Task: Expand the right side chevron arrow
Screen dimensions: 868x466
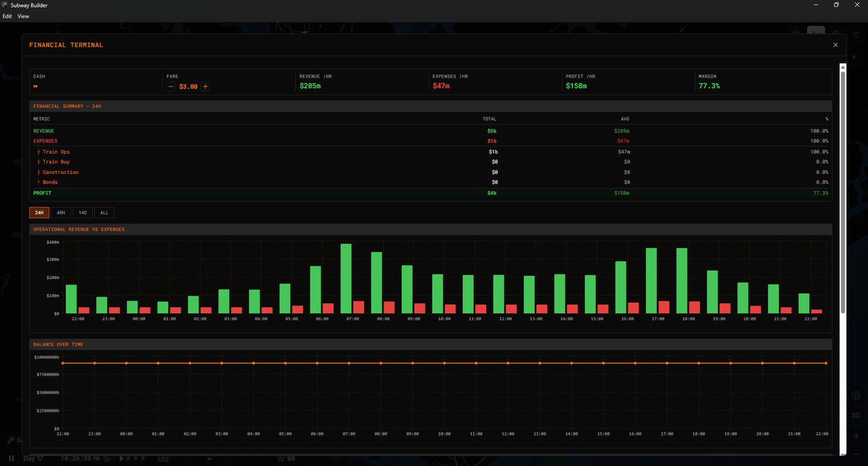Action: 854,57
